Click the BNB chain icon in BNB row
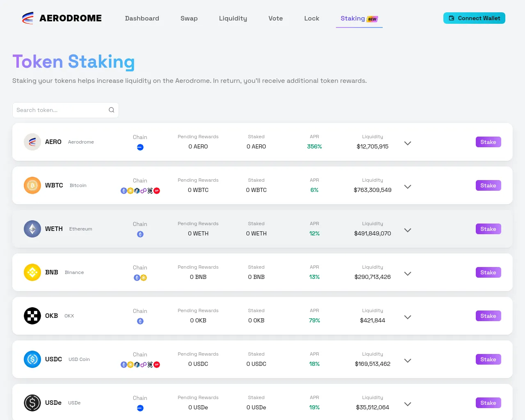525x420 pixels. [144, 278]
